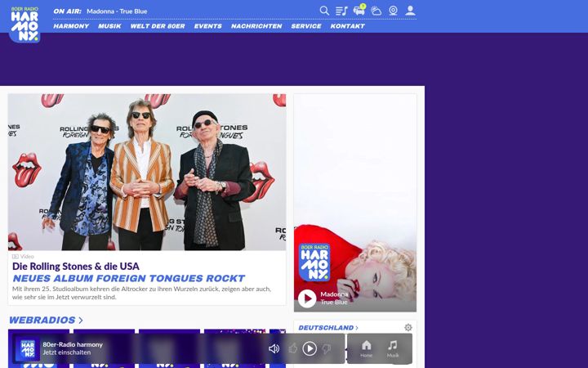Open NEUES ALBUM FOREIGN TONGUES ROCKT headline
Image resolution: width=588 pixels, height=368 pixels.
[129, 278]
